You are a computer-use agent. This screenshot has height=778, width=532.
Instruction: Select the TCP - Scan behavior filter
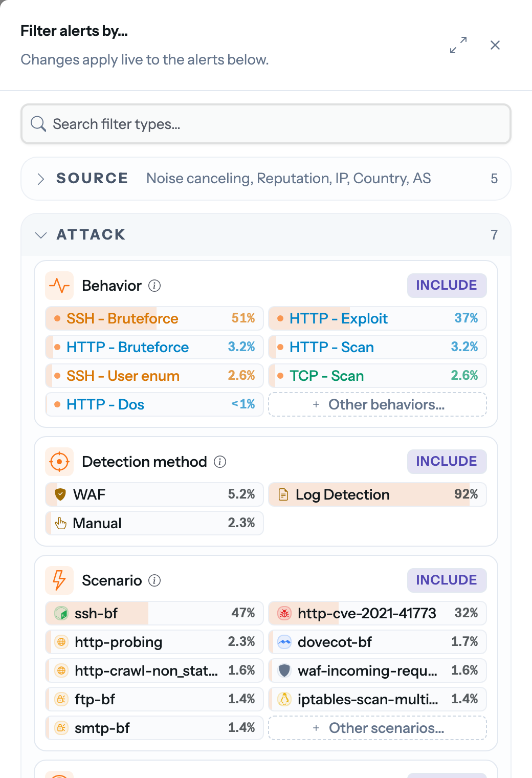pos(378,376)
